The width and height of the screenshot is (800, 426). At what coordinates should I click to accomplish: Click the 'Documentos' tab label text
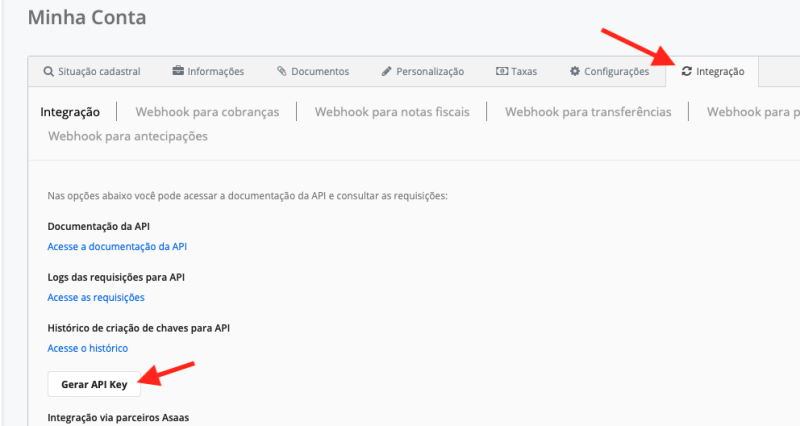tap(320, 72)
